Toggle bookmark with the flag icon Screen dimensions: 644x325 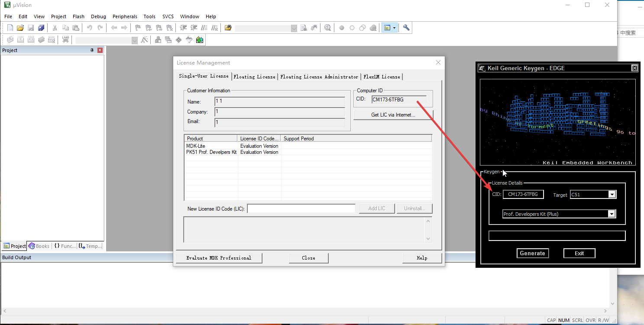click(x=138, y=28)
